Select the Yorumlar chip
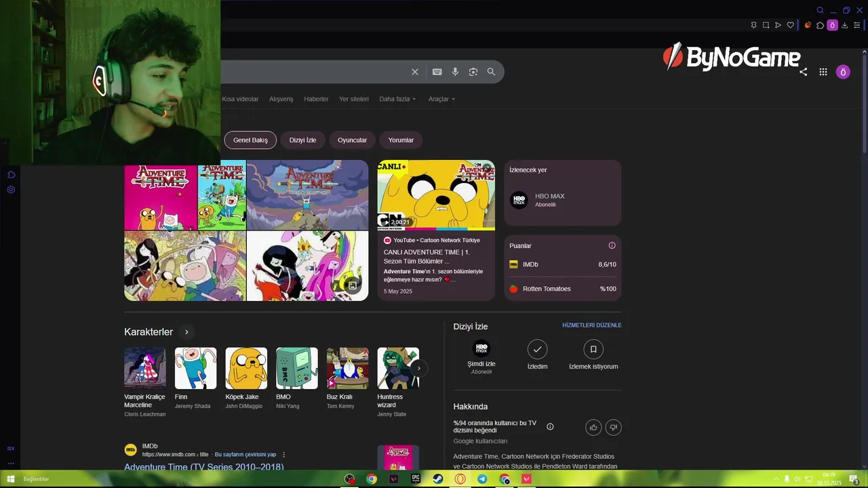868x488 pixels. pos(401,140)
